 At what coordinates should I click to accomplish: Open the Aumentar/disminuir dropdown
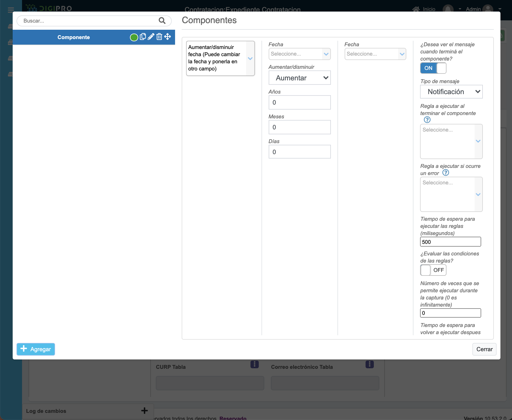[x=299, y=78]
